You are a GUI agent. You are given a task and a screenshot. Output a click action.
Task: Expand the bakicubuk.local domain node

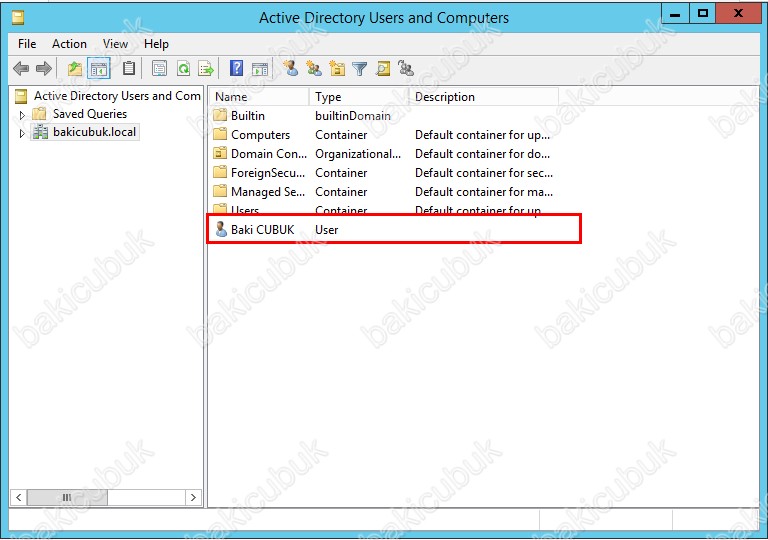(x=23, y=133)
